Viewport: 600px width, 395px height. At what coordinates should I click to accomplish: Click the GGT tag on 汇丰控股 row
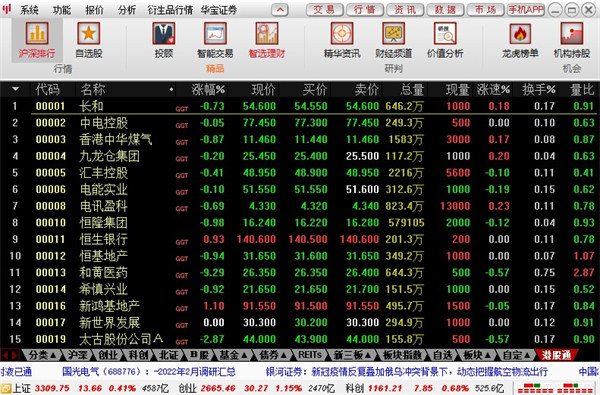[182, 175]
